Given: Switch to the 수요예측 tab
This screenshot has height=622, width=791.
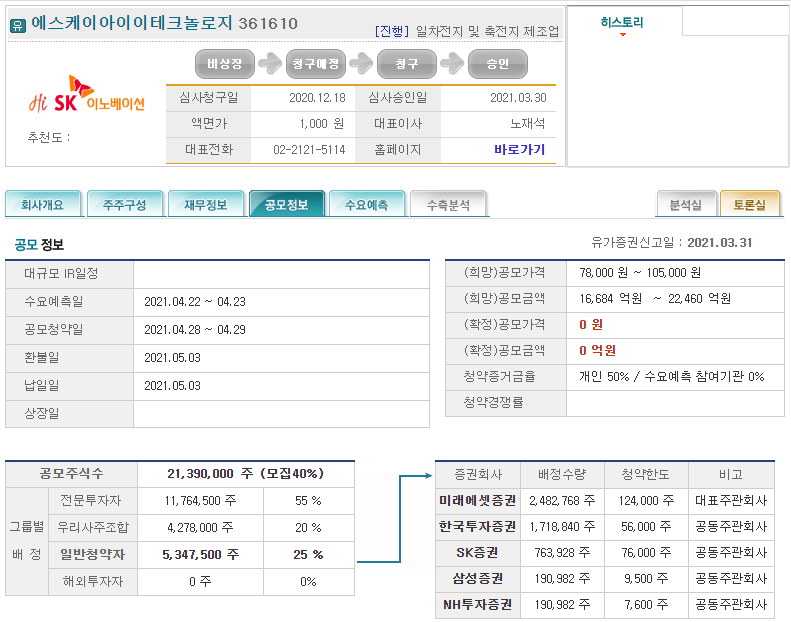Looking at the screenshot, I should (367, 204).
